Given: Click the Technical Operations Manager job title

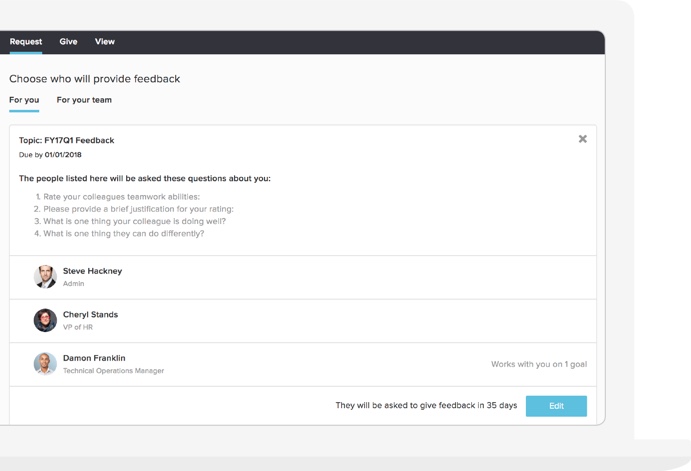Looking at the screenshot, I should 113,371.
